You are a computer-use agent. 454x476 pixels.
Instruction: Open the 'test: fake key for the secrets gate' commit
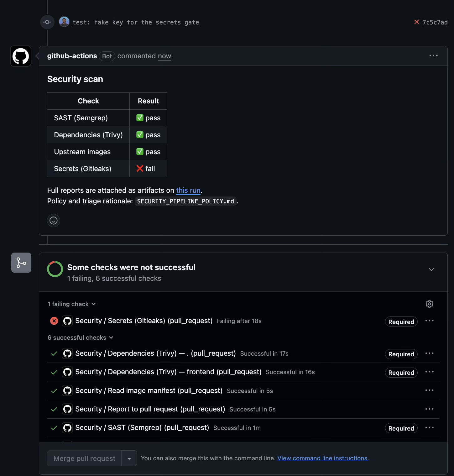pyautogui.click(x=136, y=22)
